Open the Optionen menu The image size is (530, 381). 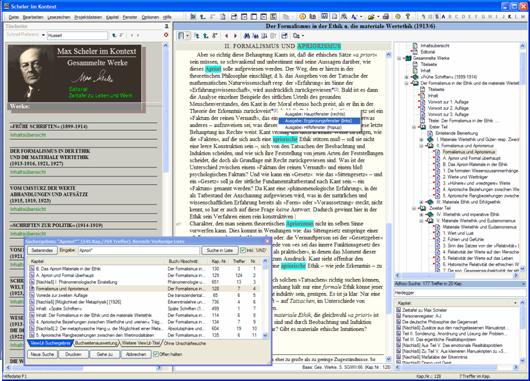pyautogui.click(x=150, y=17)
